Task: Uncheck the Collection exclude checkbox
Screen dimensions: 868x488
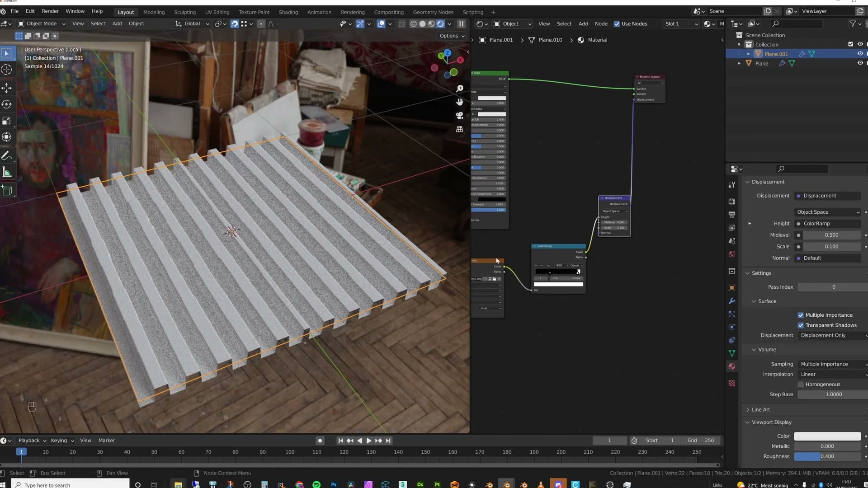Action: pyautogui.click(x=850, y=44)
